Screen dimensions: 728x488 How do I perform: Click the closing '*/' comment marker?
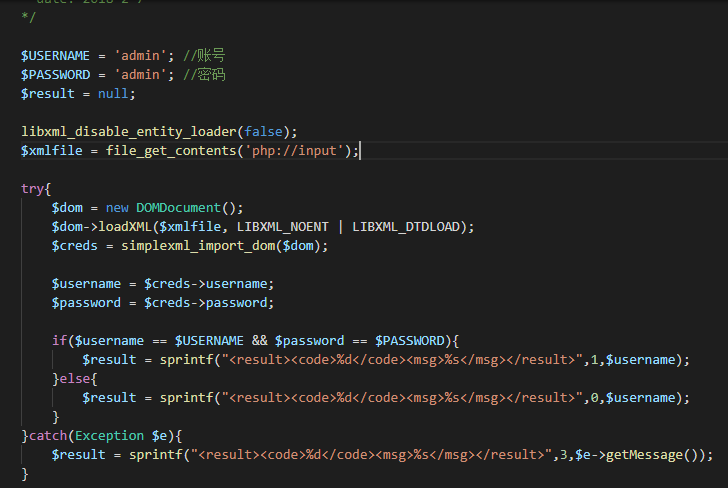(28, 18)
